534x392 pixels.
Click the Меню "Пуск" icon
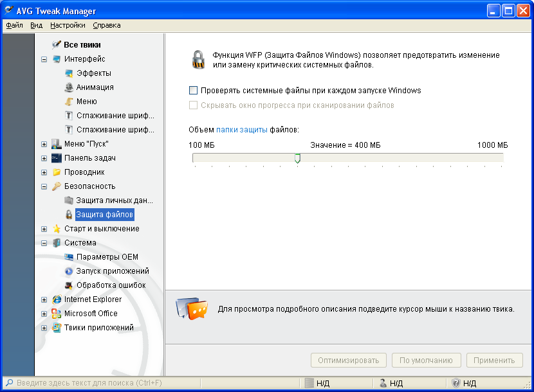[57, 144]
